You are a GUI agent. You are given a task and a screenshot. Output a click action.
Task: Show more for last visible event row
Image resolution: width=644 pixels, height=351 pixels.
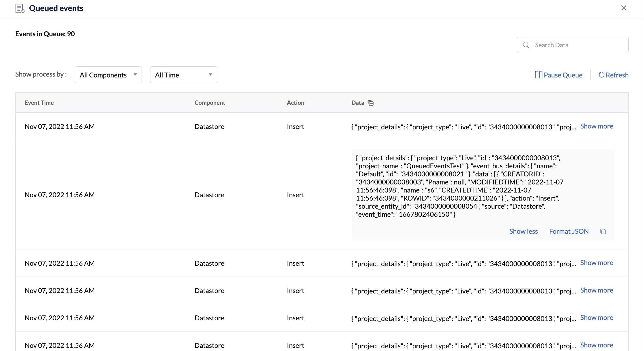[x=597, y=345]
